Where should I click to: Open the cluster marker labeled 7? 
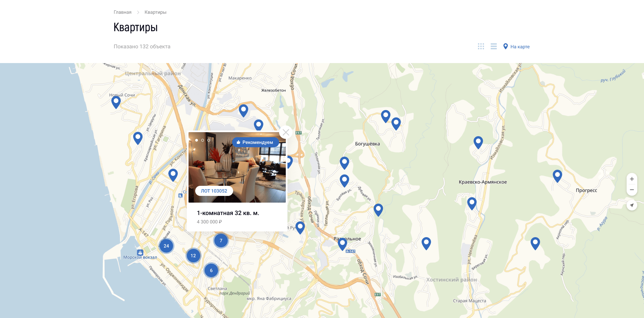[x=221, y=241]
